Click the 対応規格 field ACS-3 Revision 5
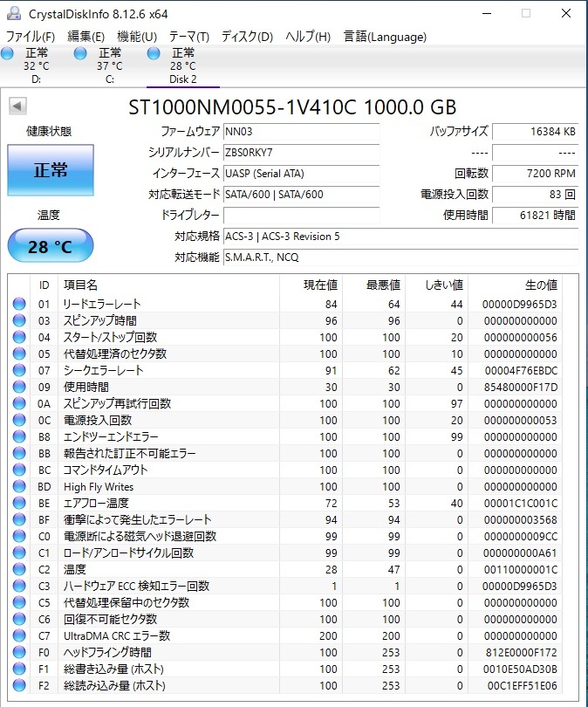This screenshot has width=588, height=707. click(400, 237)
